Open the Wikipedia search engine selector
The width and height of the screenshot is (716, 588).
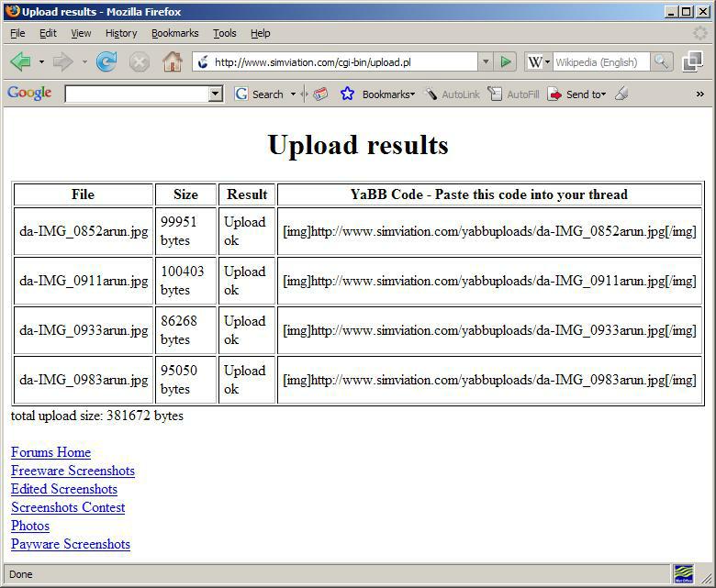pos(538,61)
